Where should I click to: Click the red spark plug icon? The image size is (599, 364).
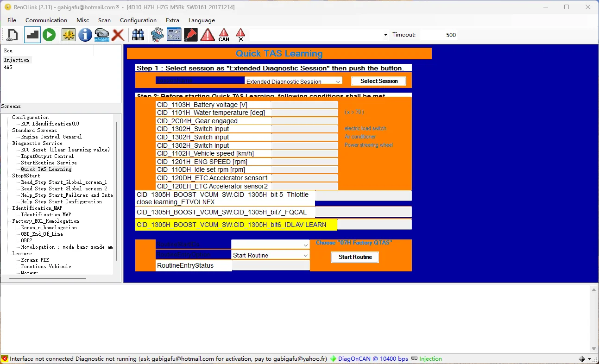(x=190, y=35)
